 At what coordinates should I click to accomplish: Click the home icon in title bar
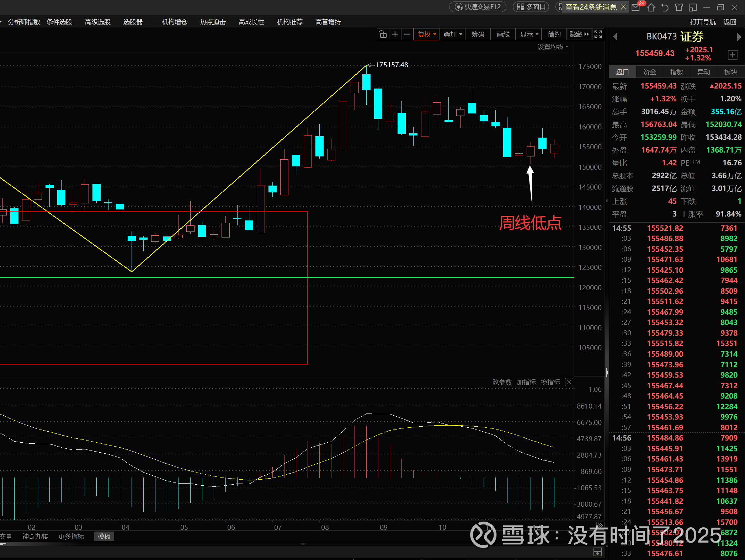click(x=651, y=7)
